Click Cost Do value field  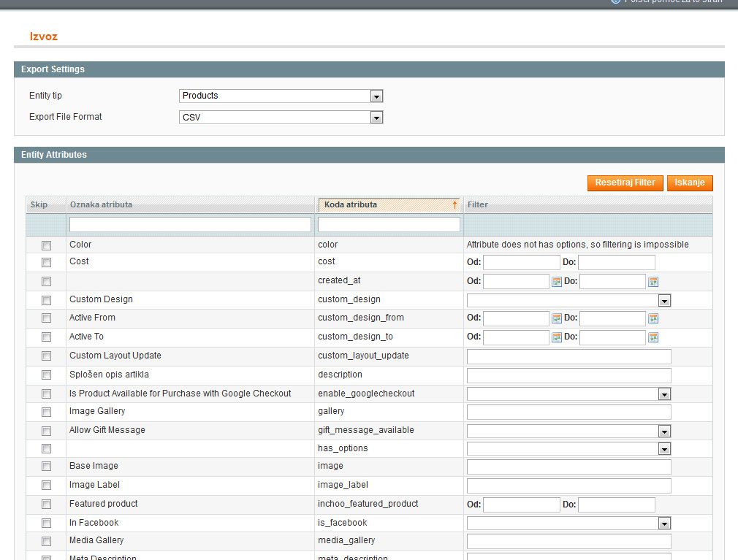[x=617, y=262]
